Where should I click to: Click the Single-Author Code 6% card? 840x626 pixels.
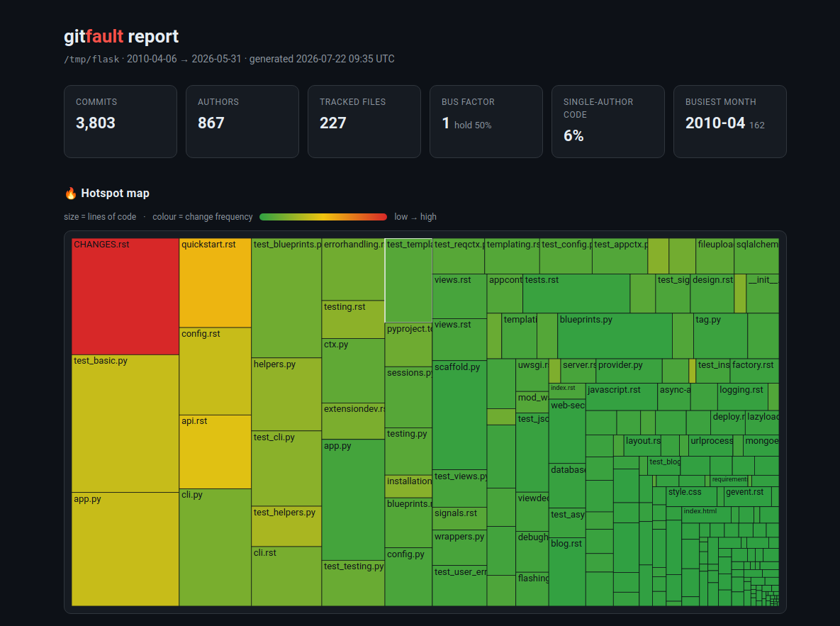click(608, 122)
